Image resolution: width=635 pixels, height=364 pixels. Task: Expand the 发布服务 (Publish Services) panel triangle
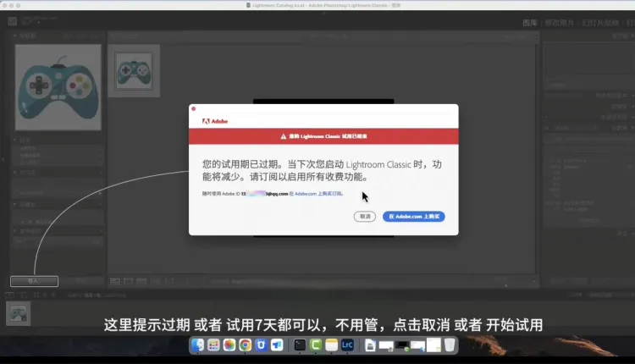(x=15, y=231)
